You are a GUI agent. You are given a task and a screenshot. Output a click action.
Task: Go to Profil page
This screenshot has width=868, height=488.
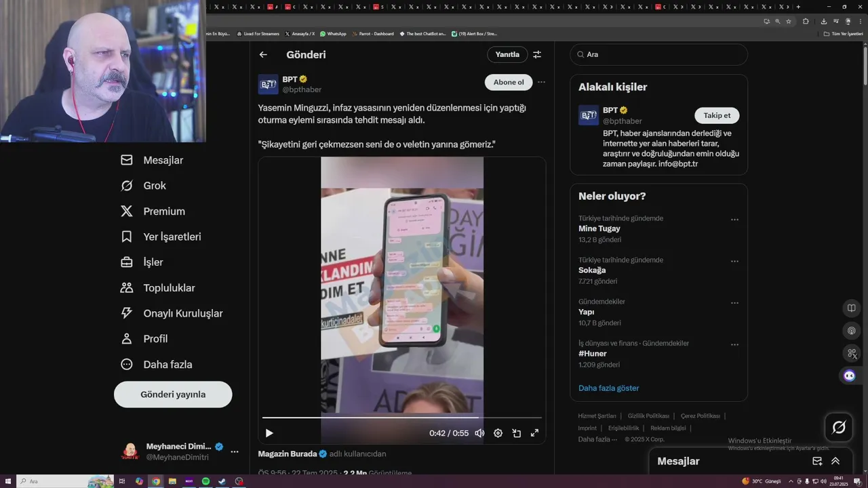(144, 339)
